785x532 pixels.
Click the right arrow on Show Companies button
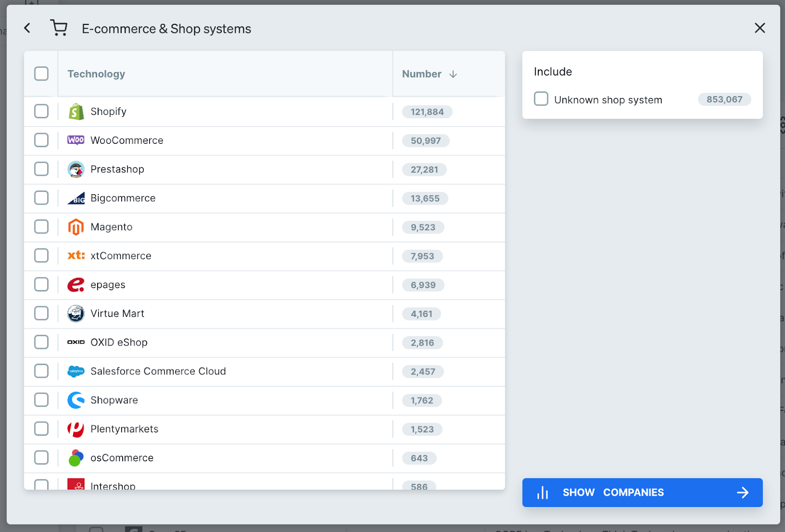[743, 492]
